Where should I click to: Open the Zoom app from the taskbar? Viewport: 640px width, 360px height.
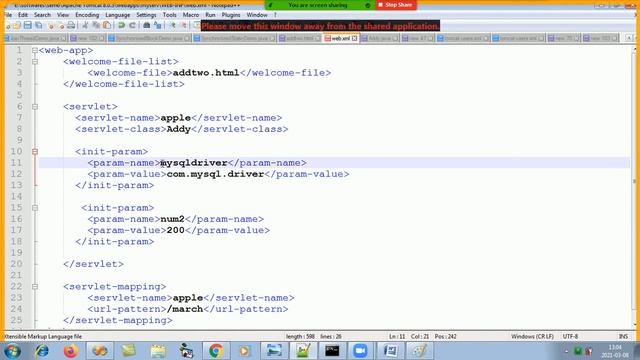(360, 351)
